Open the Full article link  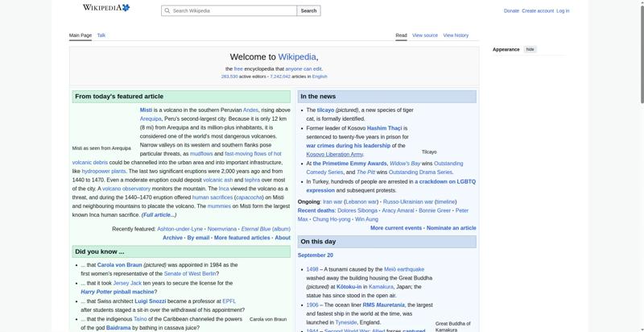[159, 215]
